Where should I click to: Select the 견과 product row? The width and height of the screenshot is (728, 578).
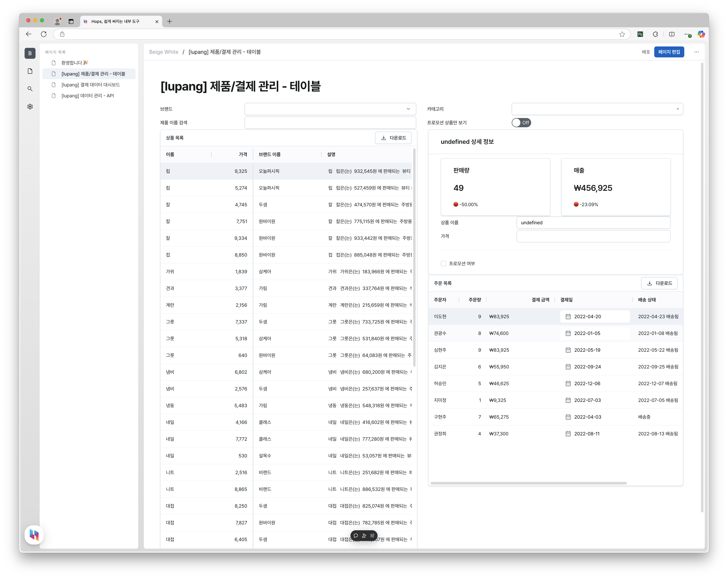tap(286, 288)
